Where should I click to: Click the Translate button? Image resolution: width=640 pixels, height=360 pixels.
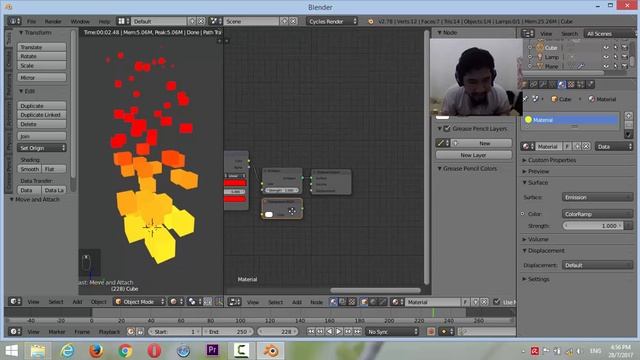click(42, 47)
